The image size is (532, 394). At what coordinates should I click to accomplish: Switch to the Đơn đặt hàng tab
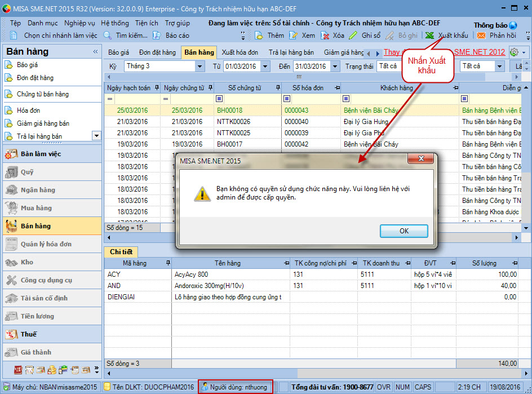pyautogui.click(x=157, y=52)
